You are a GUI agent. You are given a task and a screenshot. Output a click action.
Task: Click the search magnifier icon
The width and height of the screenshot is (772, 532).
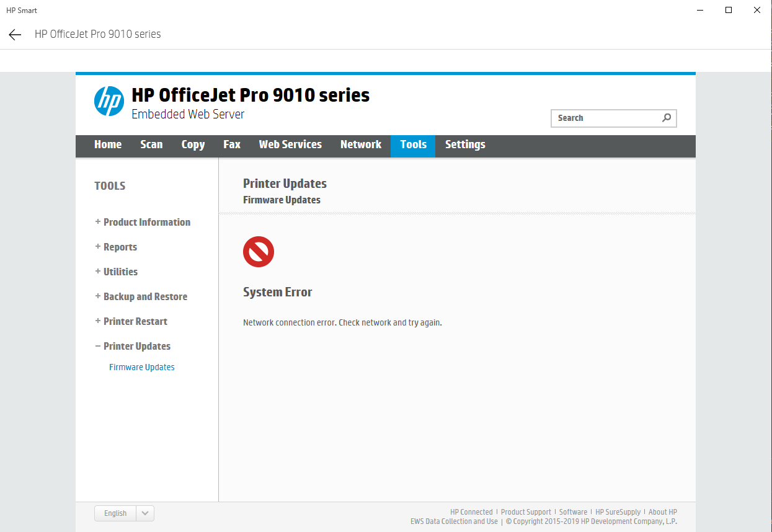pyautogui.click(x=666, y=118)
